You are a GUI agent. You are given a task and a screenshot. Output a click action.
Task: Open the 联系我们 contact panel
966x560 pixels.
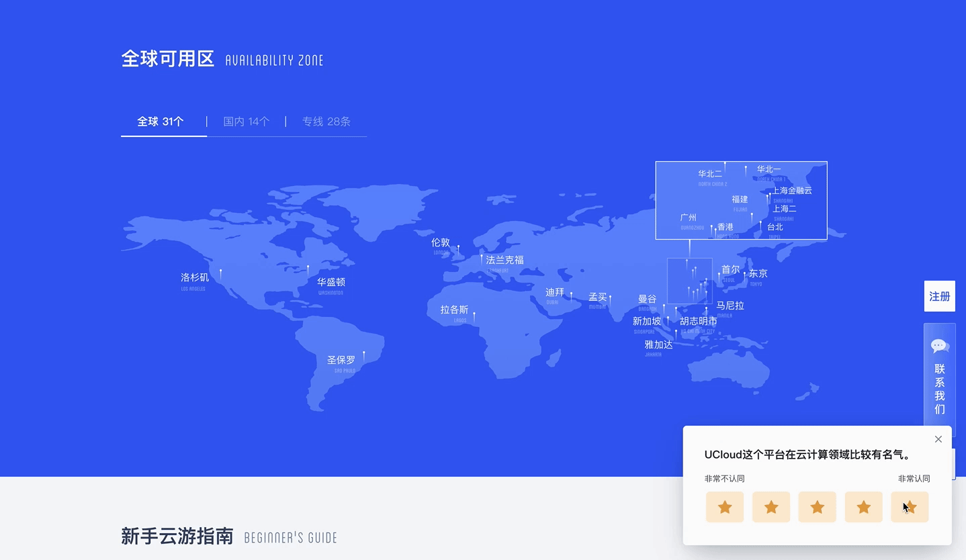[939, 388]
